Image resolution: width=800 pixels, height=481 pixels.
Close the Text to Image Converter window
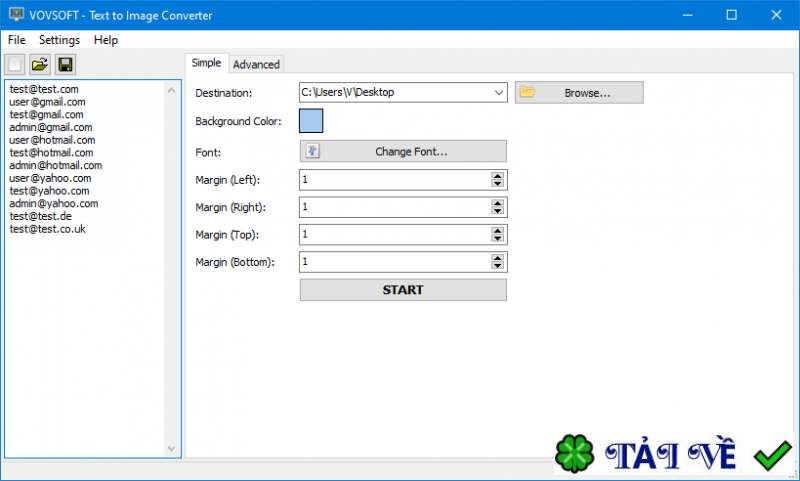(x=776, y=15)
